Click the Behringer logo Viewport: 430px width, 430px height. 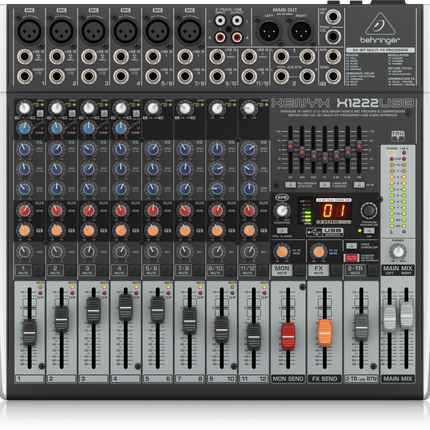tap(380, 29)
